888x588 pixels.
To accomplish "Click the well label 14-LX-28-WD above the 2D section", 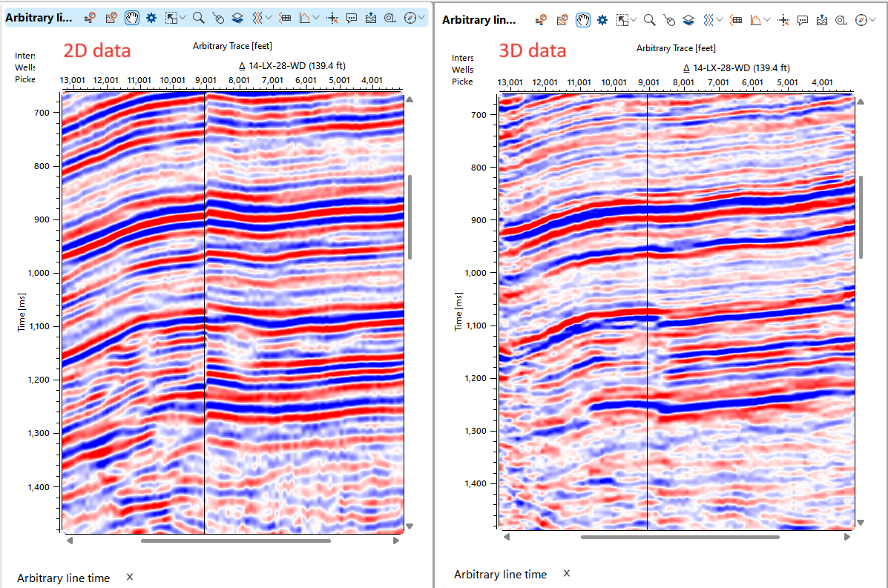I will [x=279, y=67].
